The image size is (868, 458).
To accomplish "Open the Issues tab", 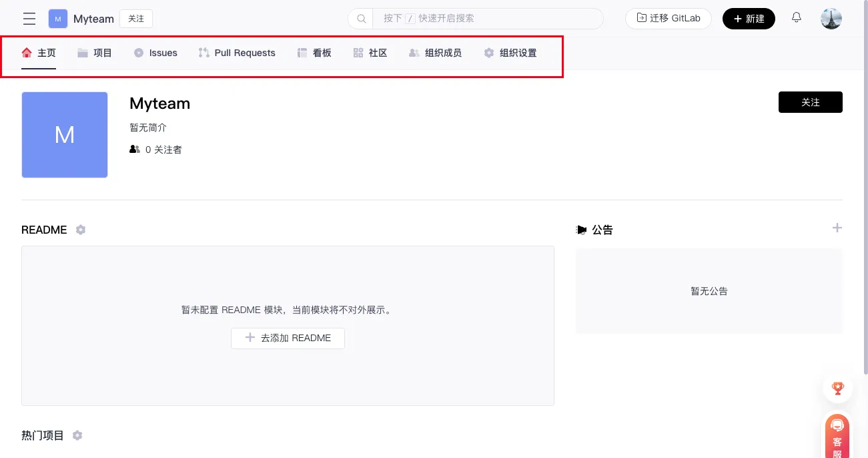I will point(155,53).
